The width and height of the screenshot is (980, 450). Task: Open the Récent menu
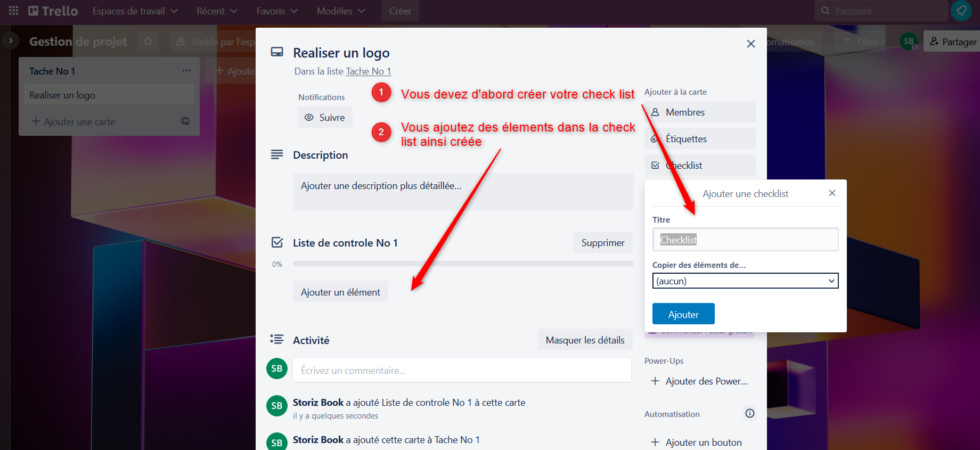click(217, 11)
